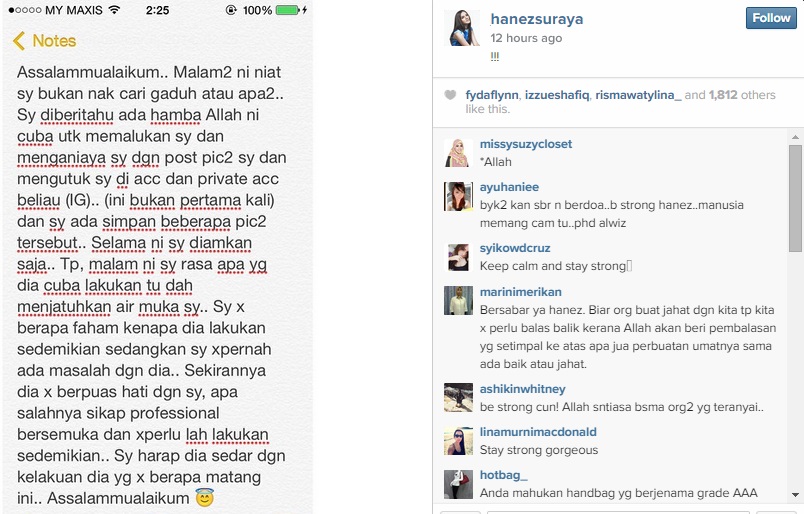Click hotbag_ avatar image
804x514 pixels.
458,484
